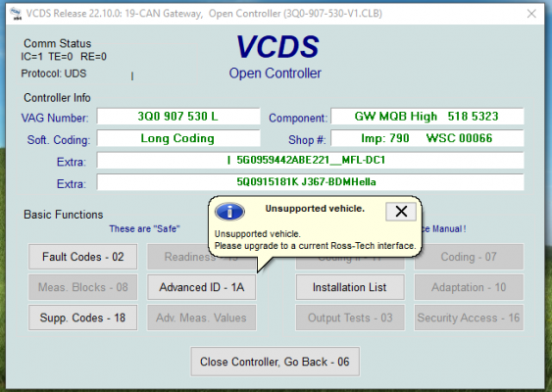Viewport: 552px width, 392px height.
Task: Open the Installation List
Action: click(x=350, y=287)
